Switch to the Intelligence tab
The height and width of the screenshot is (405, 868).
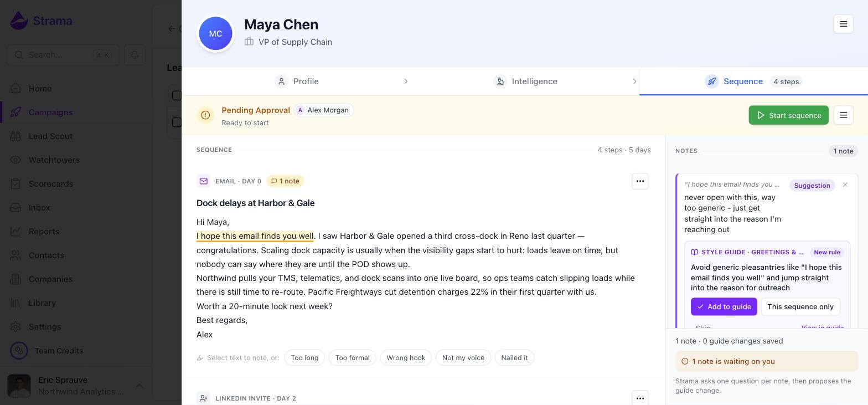pos(525,81)
